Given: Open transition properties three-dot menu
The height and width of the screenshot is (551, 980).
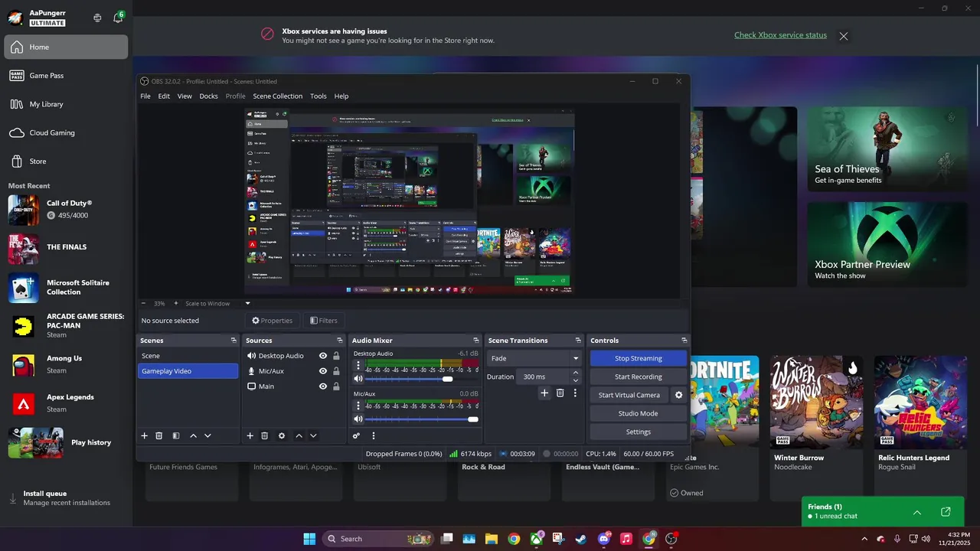Looking at the screenshot, I should (575, 393).
